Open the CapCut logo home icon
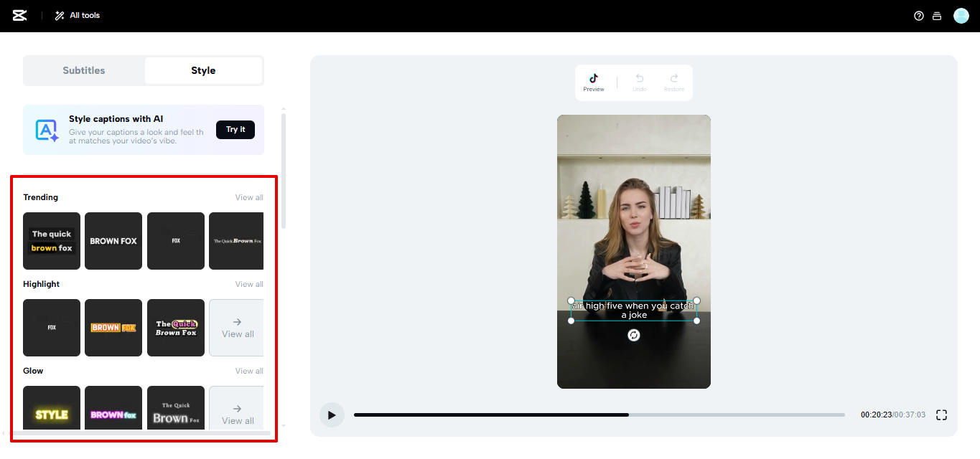 point(18,15)
